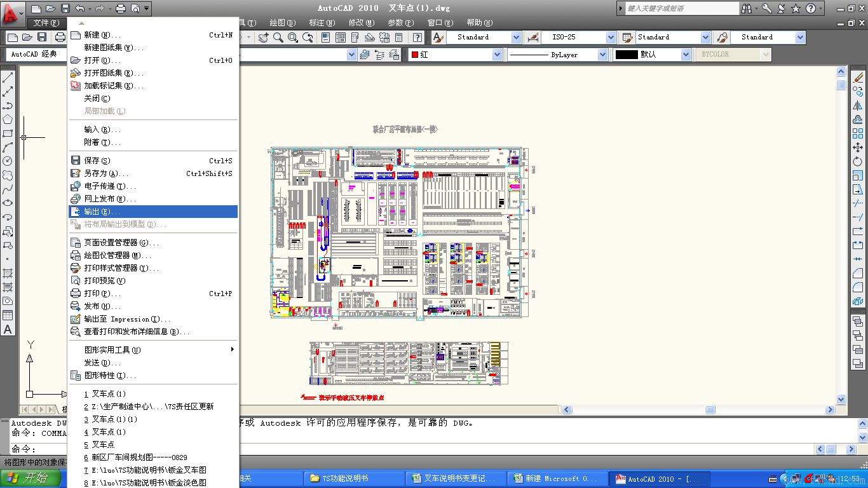The height and width of the screenshot is (488, 868).
Task: Open the layer selection dropdown arrow
Action: (351, 55)
